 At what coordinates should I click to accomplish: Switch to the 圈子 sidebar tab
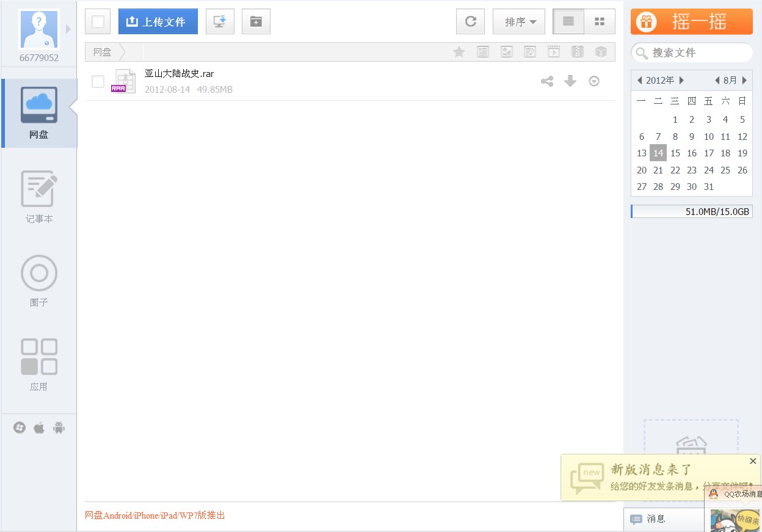[x=39, y=281]
